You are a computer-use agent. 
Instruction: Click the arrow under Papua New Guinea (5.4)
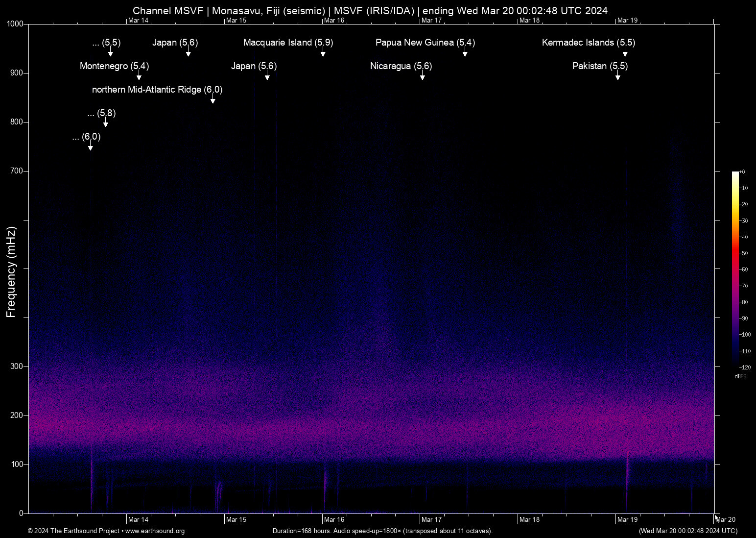(465, 53)
